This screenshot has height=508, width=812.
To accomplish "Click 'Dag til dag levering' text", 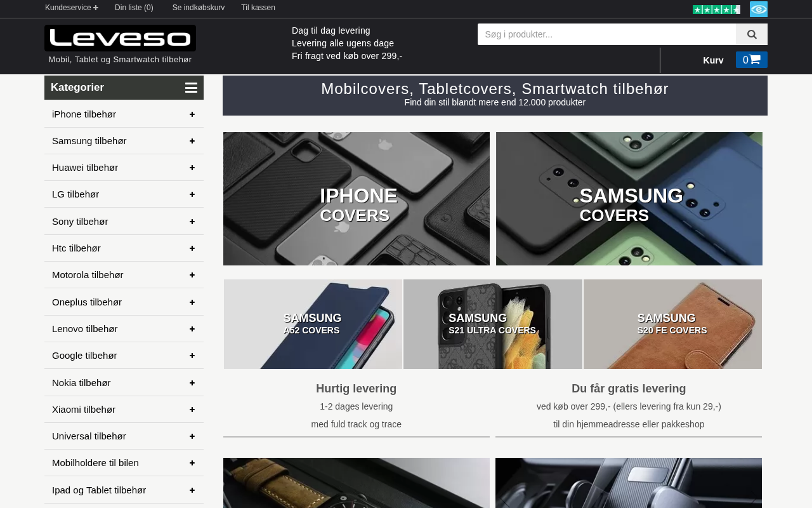I will click(331, 30).
